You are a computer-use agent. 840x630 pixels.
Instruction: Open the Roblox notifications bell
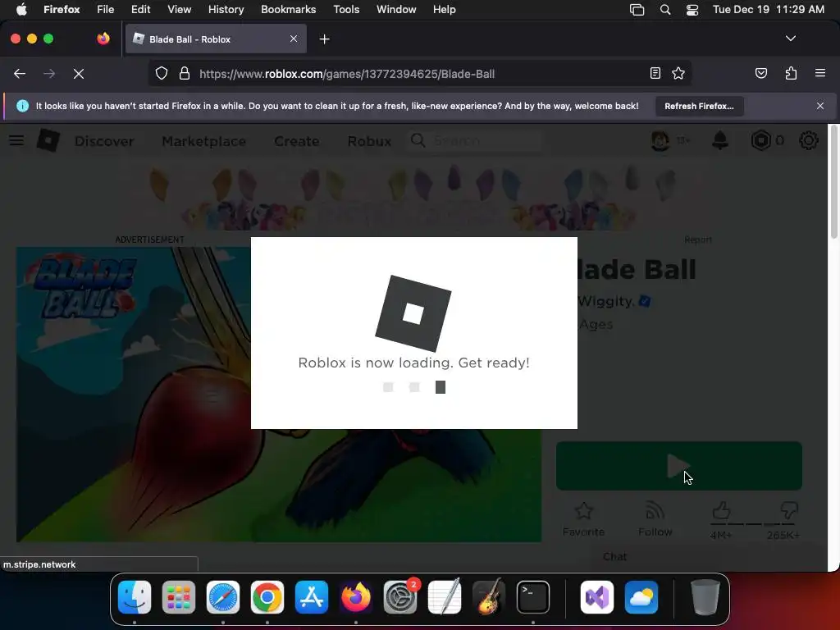pyautogui.click(x=720, y=140)
